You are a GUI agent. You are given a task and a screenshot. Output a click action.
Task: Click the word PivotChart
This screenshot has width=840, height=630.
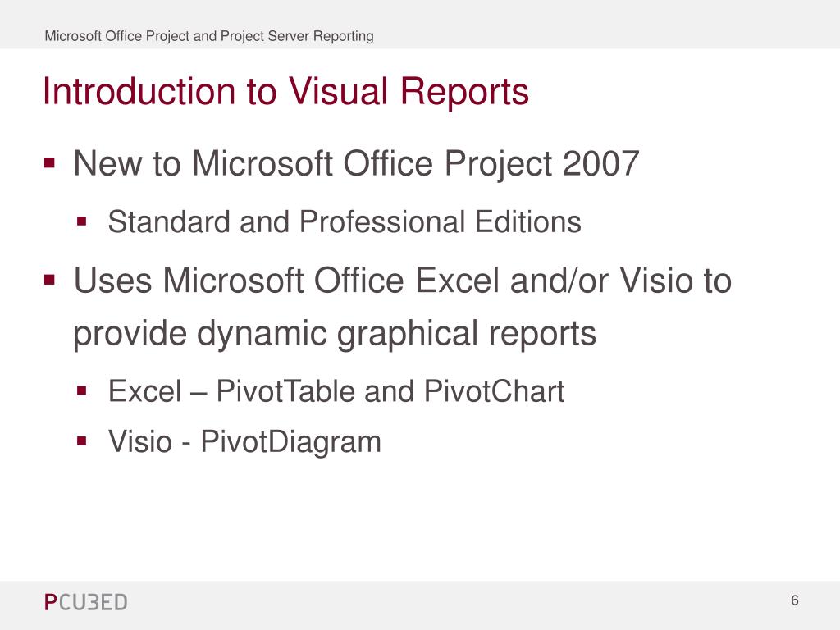click(494, 391)
